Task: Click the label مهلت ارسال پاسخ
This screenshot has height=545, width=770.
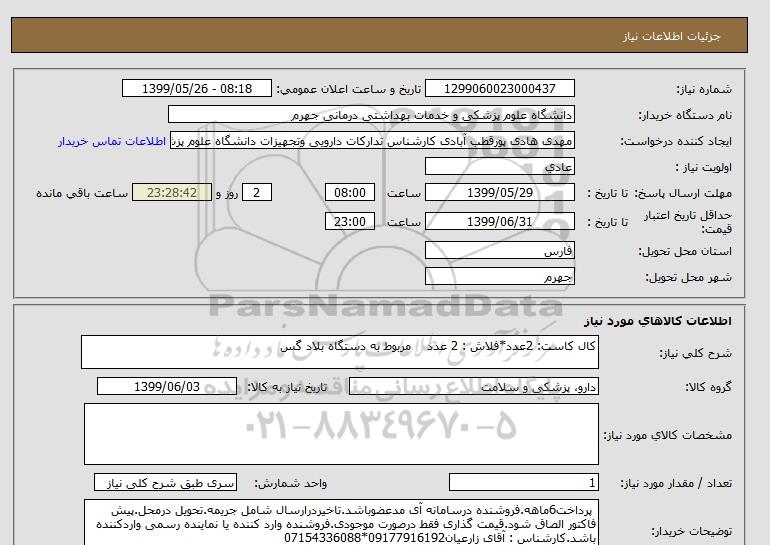Action: (x=683, y=193)
